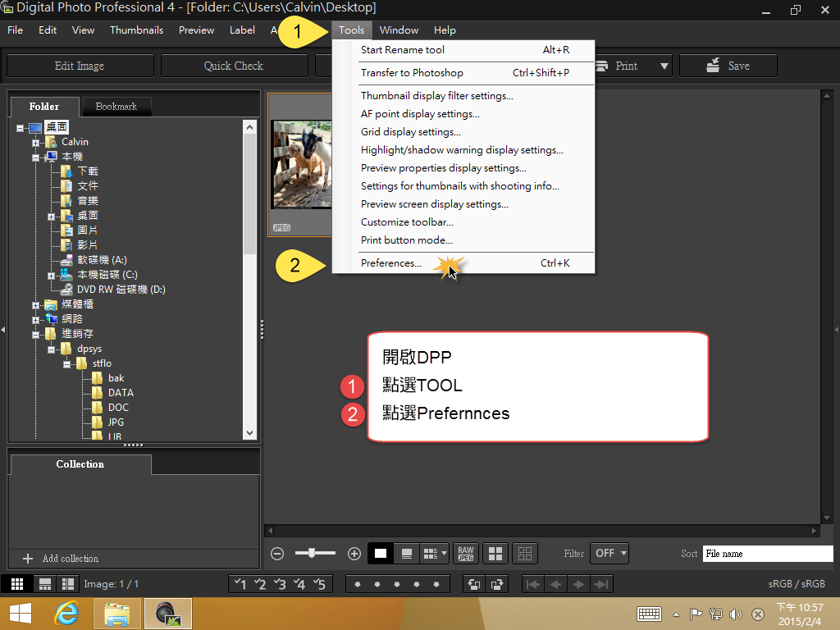Click the Save button
840x630 pixels.
click(728, 66)
